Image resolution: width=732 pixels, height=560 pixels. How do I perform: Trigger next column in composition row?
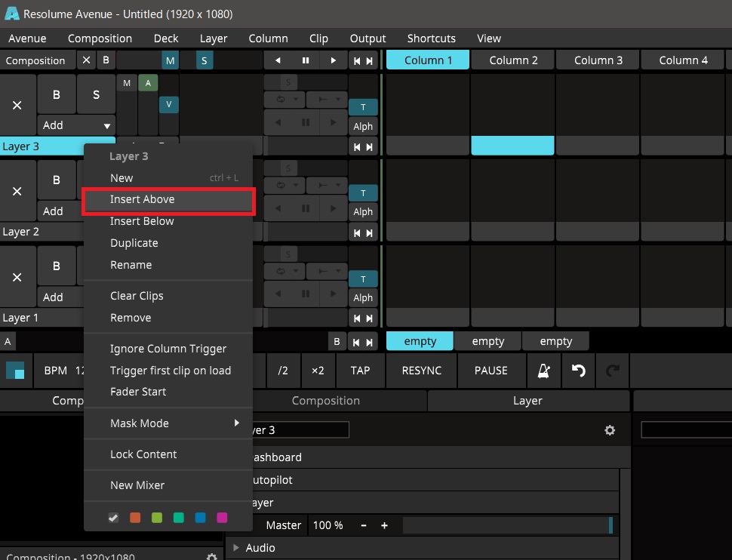tap(369, 60)
